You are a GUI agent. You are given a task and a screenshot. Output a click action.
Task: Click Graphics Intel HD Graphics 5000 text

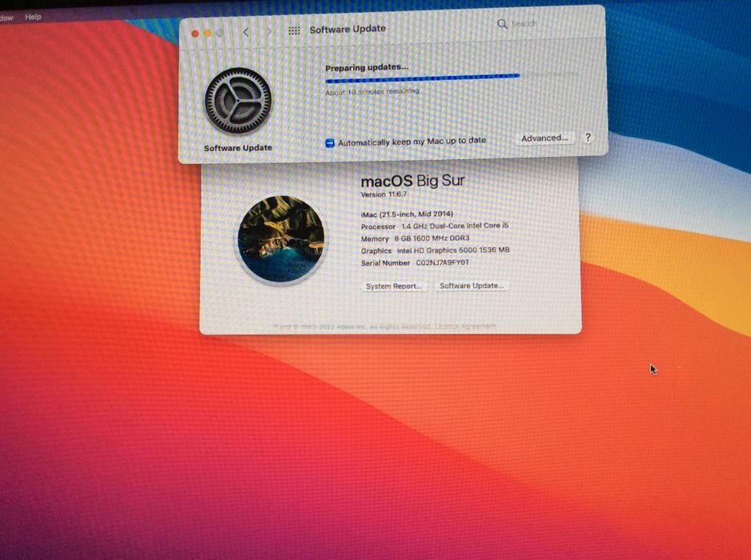pos(435,250)
